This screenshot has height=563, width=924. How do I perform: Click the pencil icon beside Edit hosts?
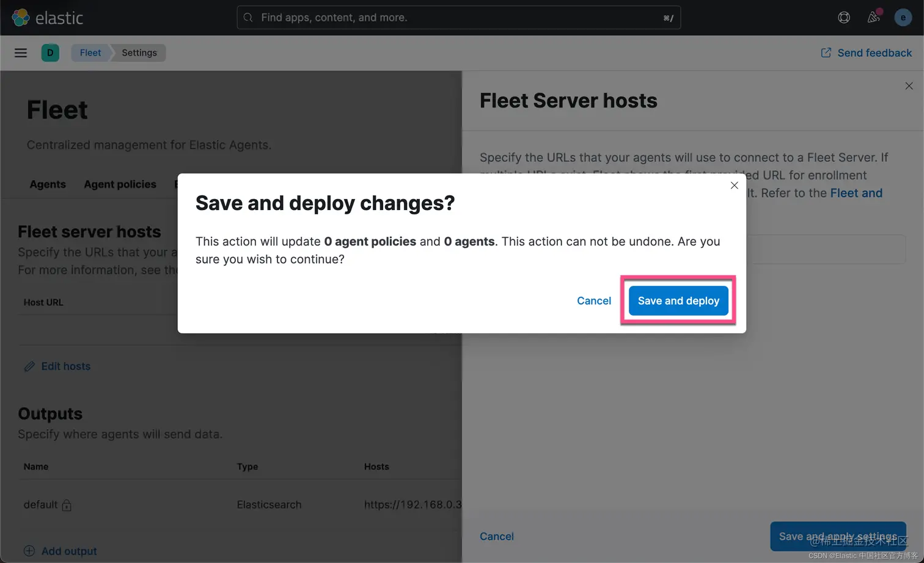coord(29,366)
